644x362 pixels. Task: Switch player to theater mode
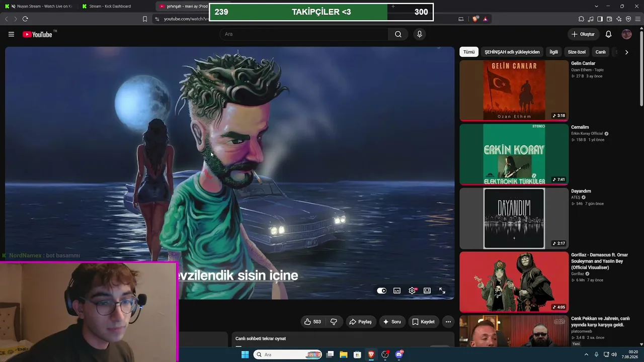tap(427, 291)
